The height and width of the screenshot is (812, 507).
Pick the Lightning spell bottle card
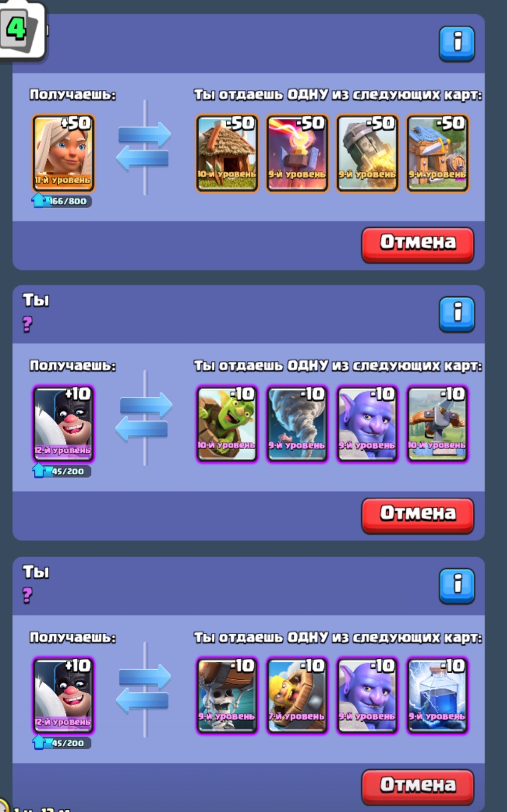[437, 695]
